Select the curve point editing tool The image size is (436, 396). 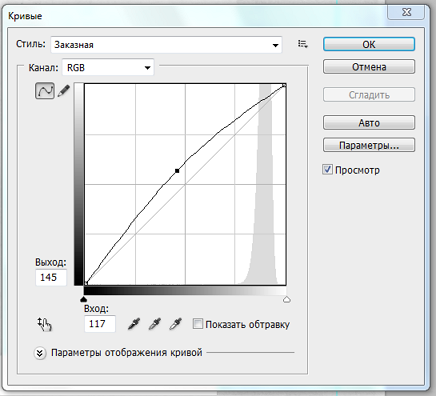[x=45, y=91]
